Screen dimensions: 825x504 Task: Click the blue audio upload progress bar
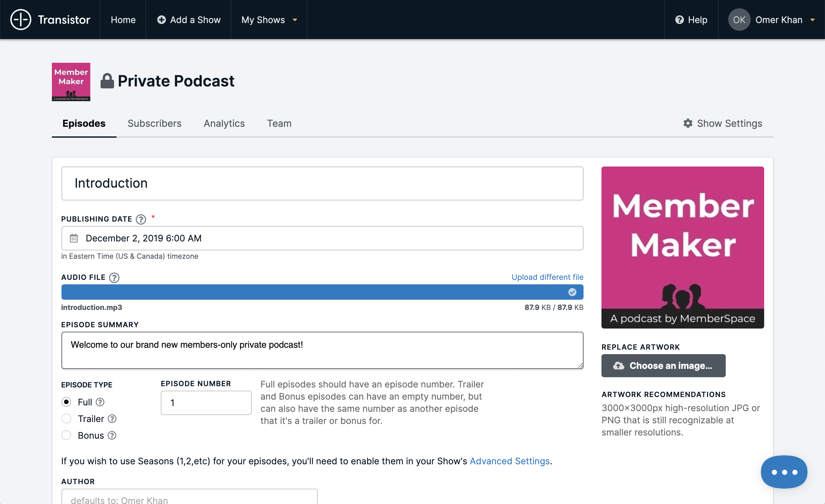click(322, 292)
